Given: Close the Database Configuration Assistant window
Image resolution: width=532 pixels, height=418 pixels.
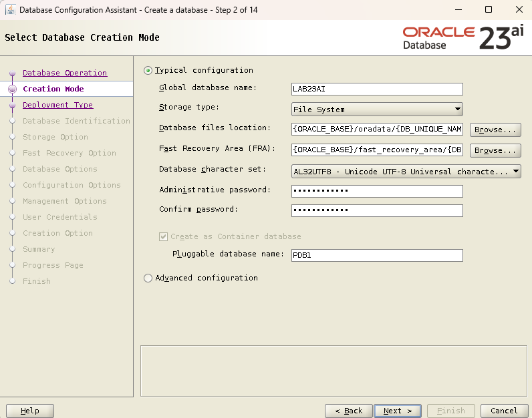Looking at the screenshot, I should pyautogui.click(x=519, y=9).
